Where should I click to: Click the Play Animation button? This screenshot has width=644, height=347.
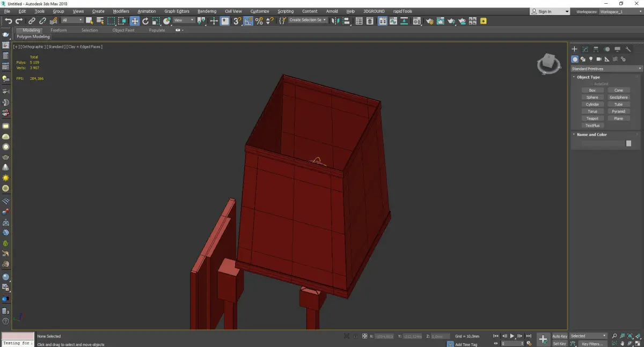coord(513,336)
